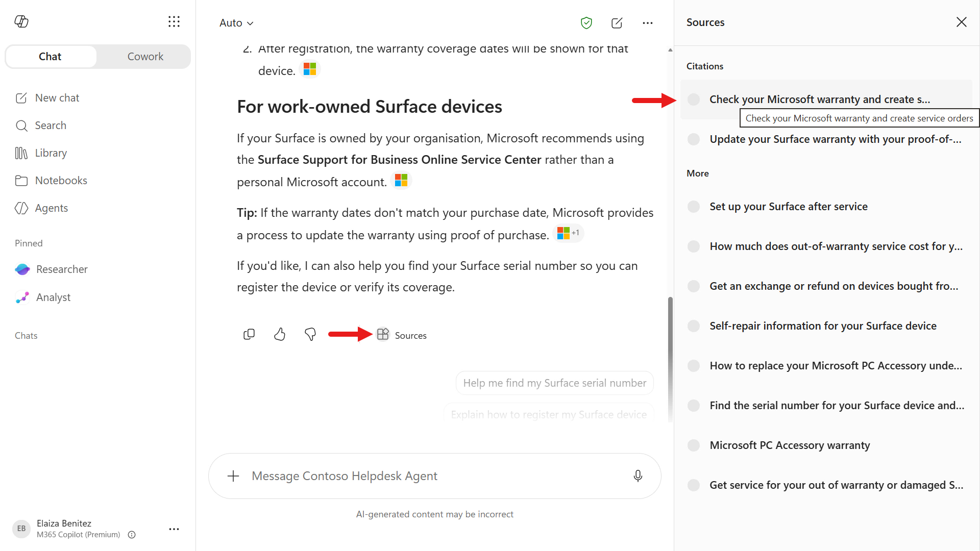
Task: Click the microphone icon in the message box
Action: click(x=638, y=476)
